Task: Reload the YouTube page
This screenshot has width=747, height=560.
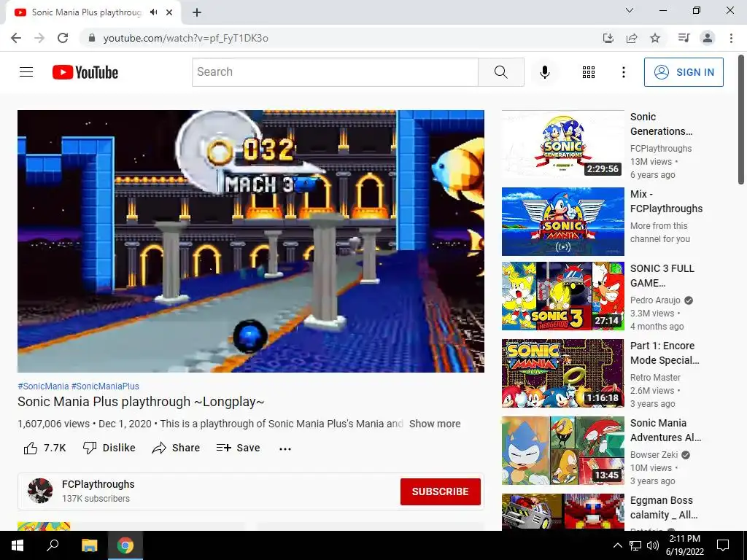Action: pos(63,38)
